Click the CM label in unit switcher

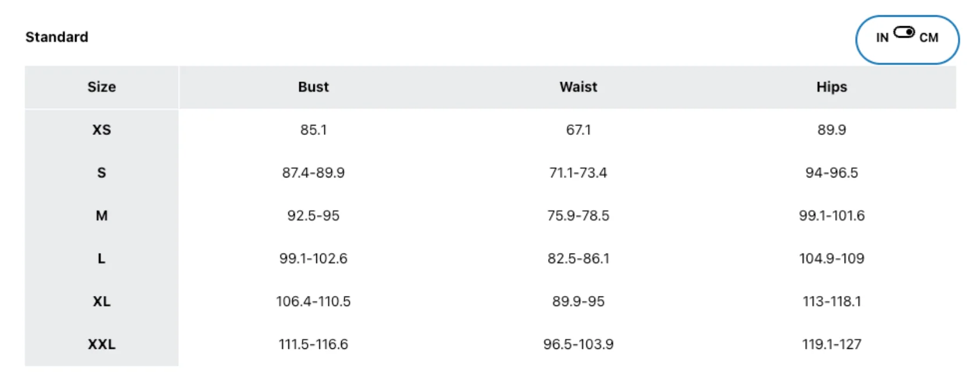[x=928, y=38]
